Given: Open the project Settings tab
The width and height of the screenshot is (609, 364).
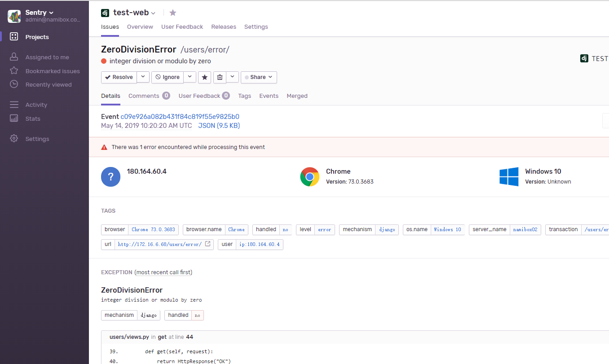Looking at the screenshot, I should pyautogui.click(x=256, y=26).
